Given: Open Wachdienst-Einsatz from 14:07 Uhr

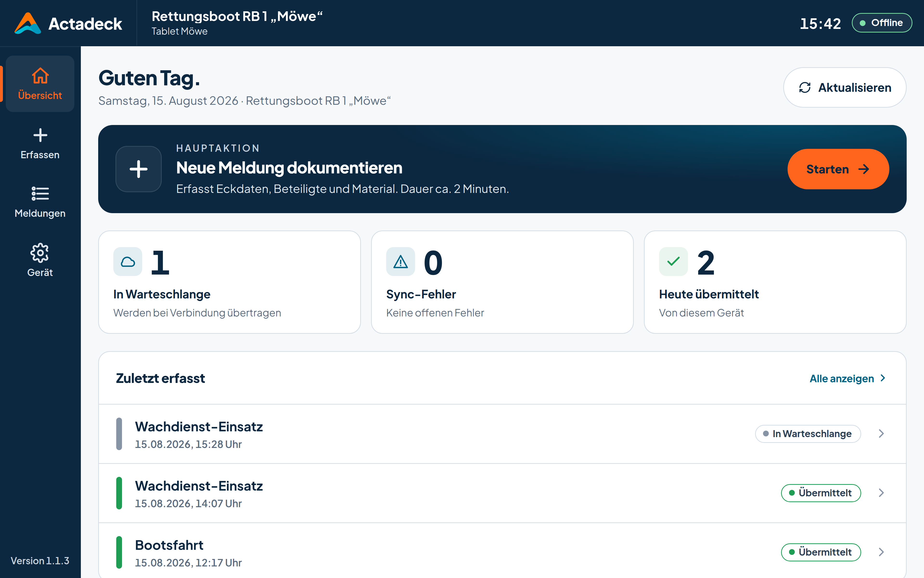Looking at the screenshot, I should click(x=502, y=493).
